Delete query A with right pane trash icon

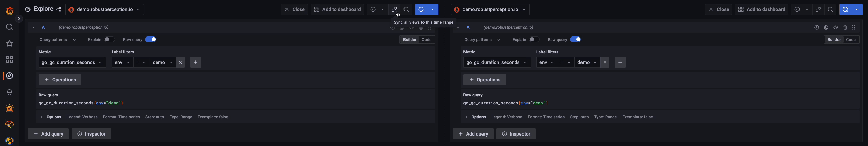tap(845, 27)
